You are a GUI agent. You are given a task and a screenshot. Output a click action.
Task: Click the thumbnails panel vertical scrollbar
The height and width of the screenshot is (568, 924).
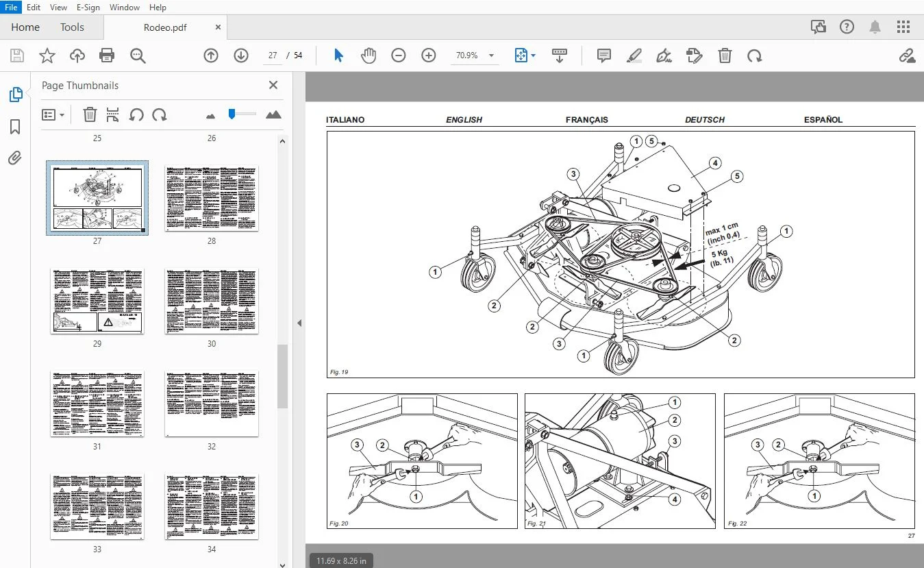coord(282,376)
